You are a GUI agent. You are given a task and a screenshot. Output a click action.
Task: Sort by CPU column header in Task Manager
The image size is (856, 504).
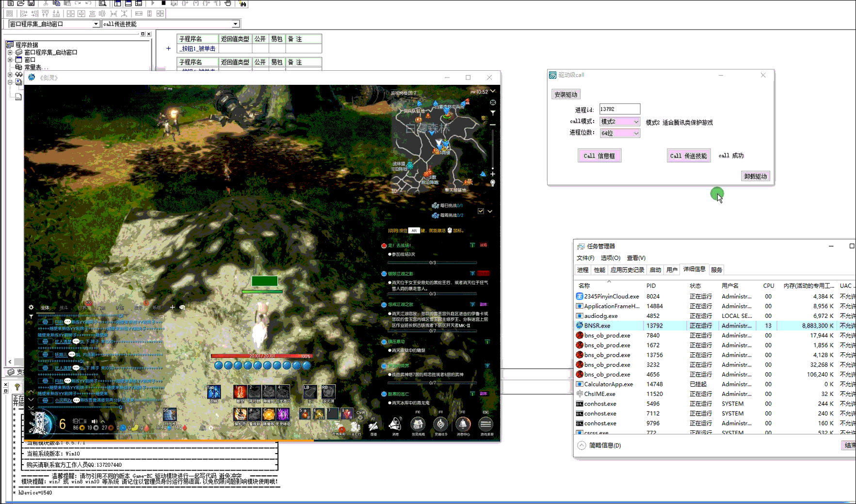[768, 286]
